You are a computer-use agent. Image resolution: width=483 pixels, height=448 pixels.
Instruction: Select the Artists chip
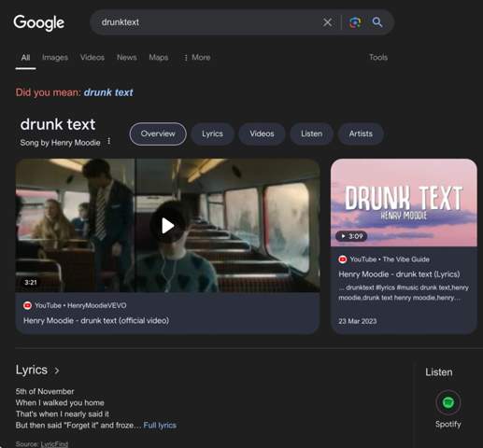pyautogui.click(x=361, y=133)
